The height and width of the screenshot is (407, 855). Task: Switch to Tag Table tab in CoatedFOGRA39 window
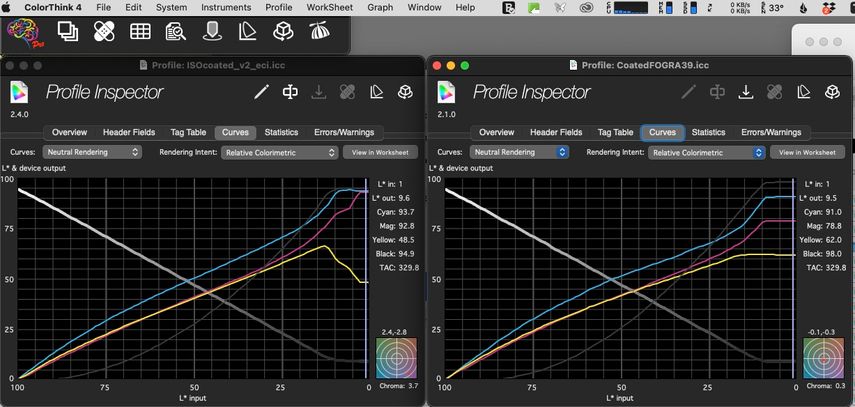coord(615,132)
